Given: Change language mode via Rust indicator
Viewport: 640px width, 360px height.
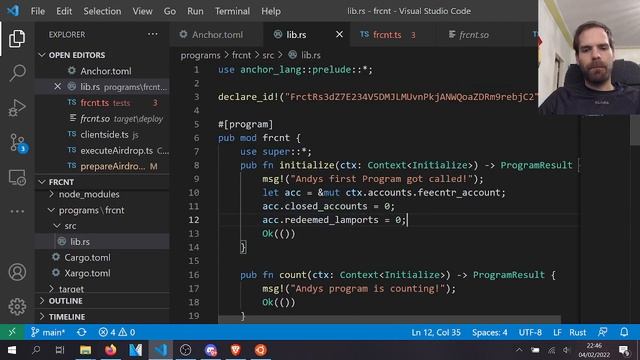Looking at the screenshot, I should click(x=578, y=332).
